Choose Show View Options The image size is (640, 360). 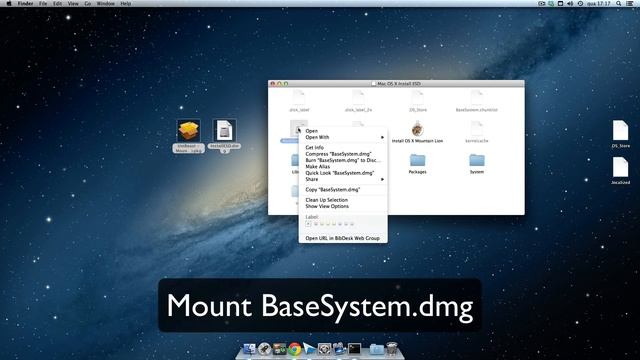[343, 206]
